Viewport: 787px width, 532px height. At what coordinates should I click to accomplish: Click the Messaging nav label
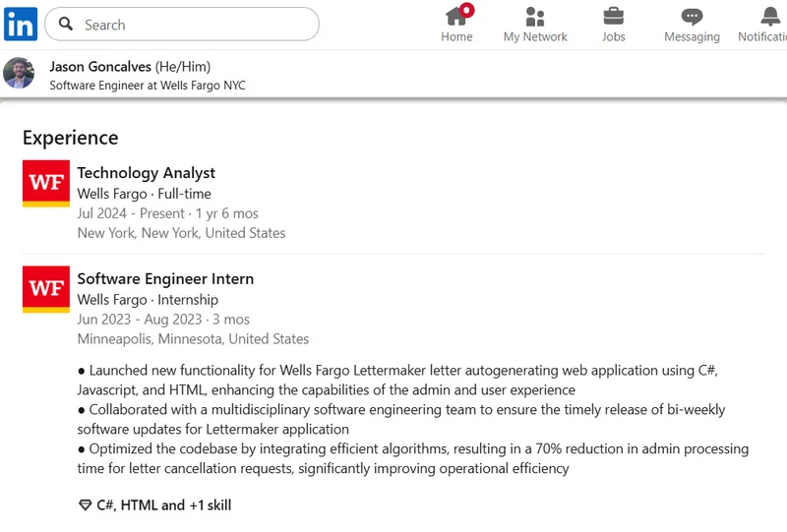[x=692, y=36]
